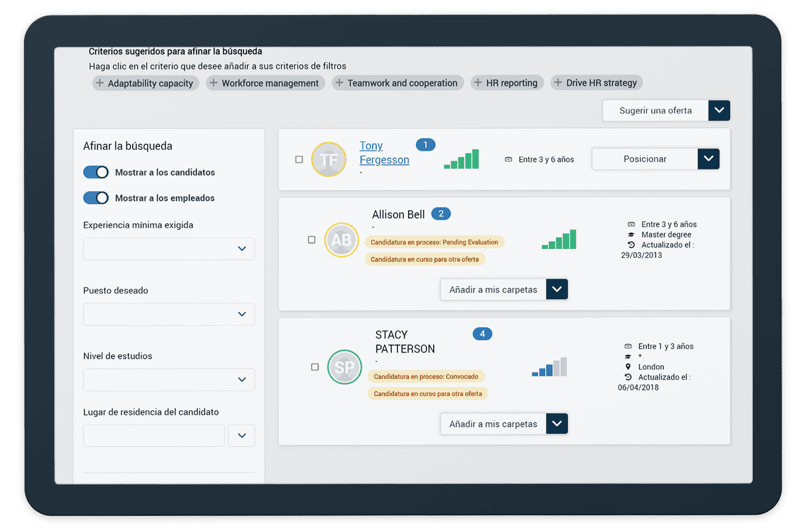Click Stacy Patterson's SP avatar icon
Screen dimensions: 806x532
pyautogui.click(x=344, y=367)
